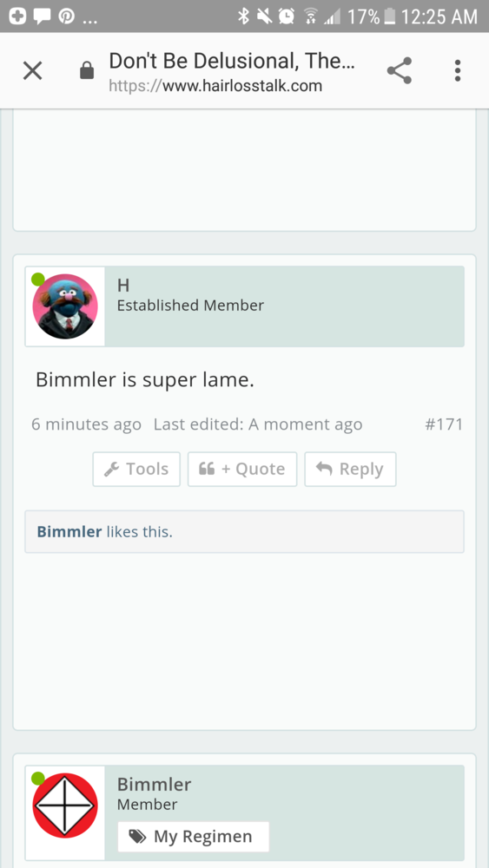Click the + Quote button
Viewport: 489px width, 868px height.
coord(242,469)
